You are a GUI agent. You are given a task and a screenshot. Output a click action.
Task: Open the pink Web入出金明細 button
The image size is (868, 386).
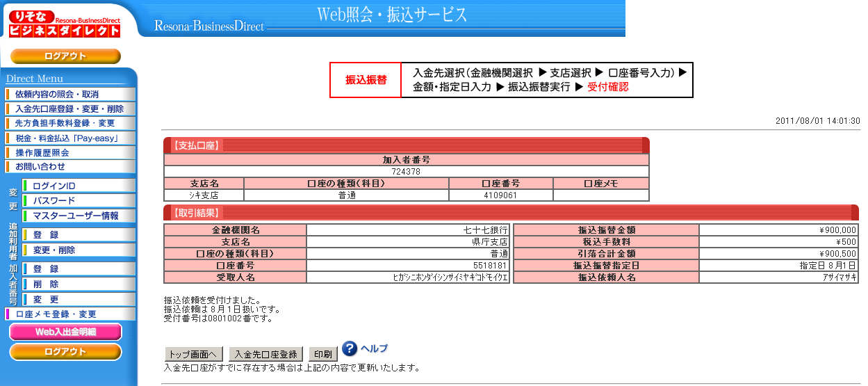65,332
